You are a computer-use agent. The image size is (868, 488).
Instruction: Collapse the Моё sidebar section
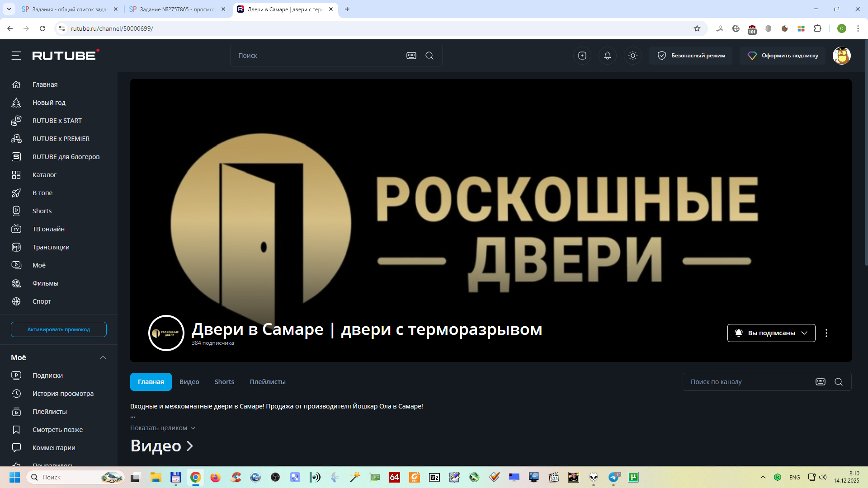point(103,357)
